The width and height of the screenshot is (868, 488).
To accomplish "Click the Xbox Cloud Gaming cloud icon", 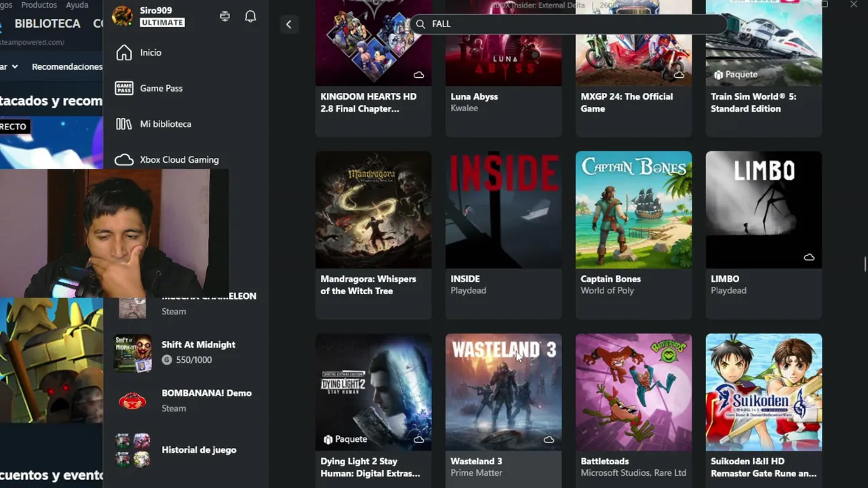I will 124,160.
